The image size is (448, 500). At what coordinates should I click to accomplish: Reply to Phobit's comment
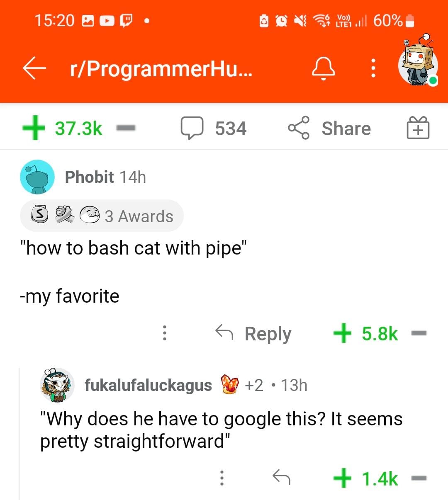pyautogui.click(x=253, y=333)
